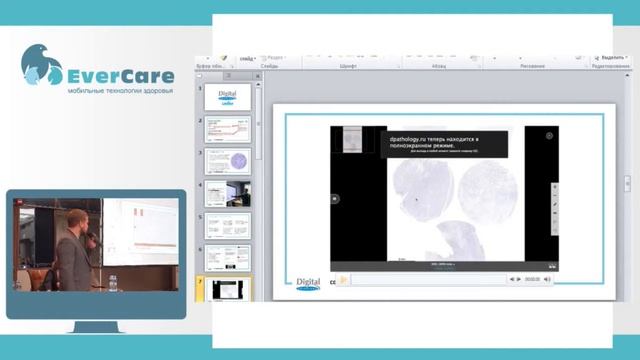The width and height of the screenshot is (640, 360).
Task: Step the video forward
Action: tap(519, 280)
